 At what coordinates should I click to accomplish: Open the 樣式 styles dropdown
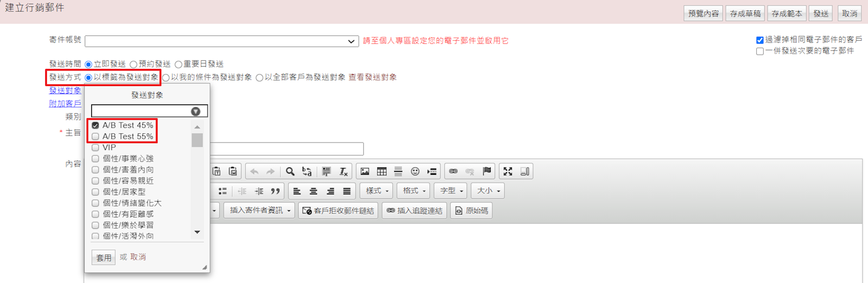[x=377, y=191]
